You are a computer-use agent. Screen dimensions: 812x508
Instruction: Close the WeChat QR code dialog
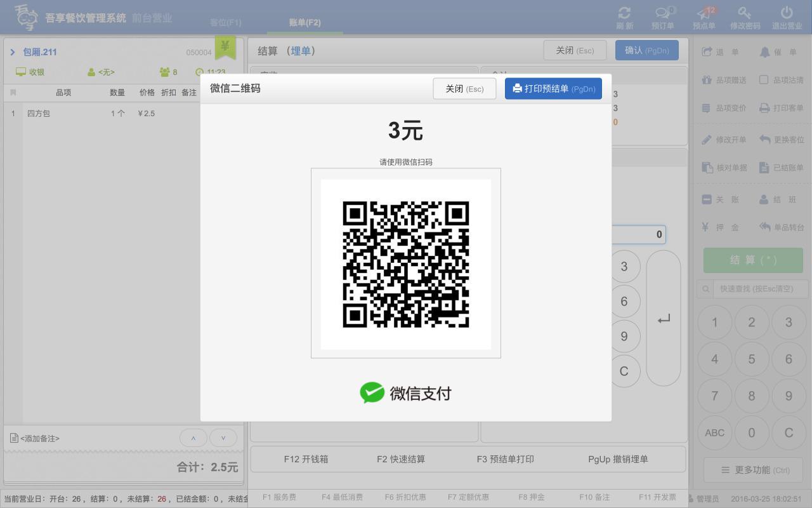464,89
